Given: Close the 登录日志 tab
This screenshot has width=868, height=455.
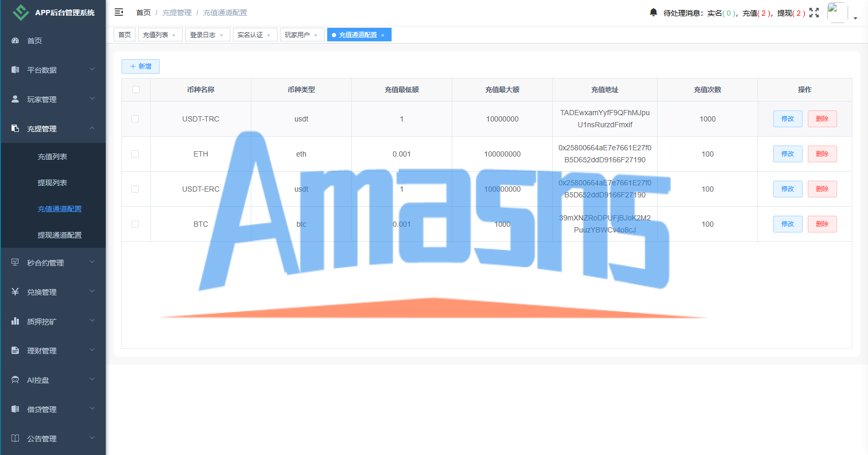Looking at the screenshot, I should [221, 35].
